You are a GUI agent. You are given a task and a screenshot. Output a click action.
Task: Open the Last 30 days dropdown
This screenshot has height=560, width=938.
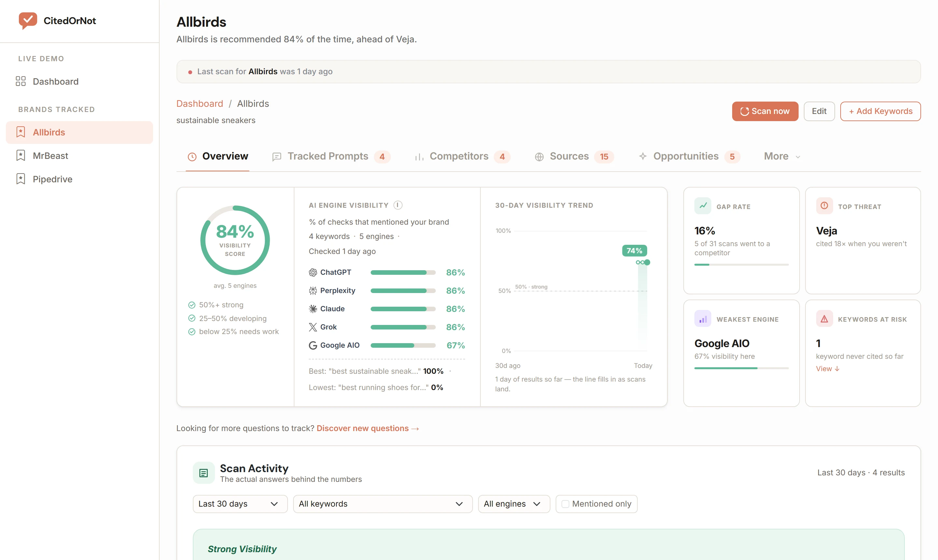point(240,504)
